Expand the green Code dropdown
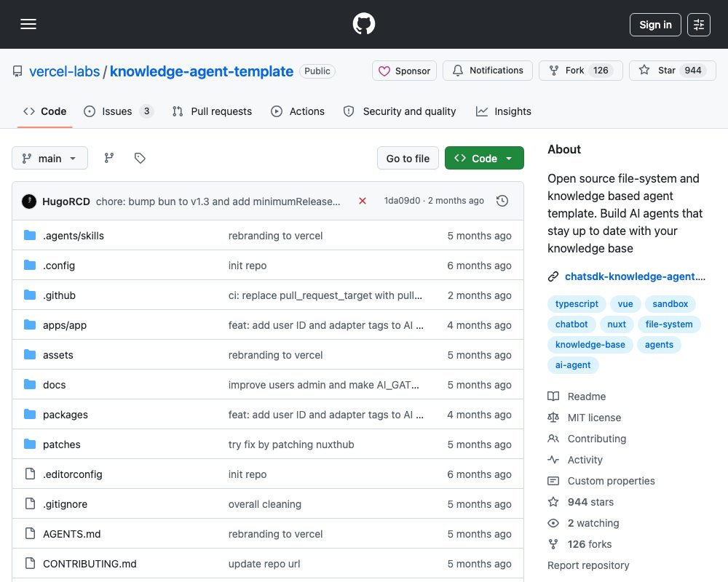Viewport: 728px width, 582px height. (x=484, y=159)
